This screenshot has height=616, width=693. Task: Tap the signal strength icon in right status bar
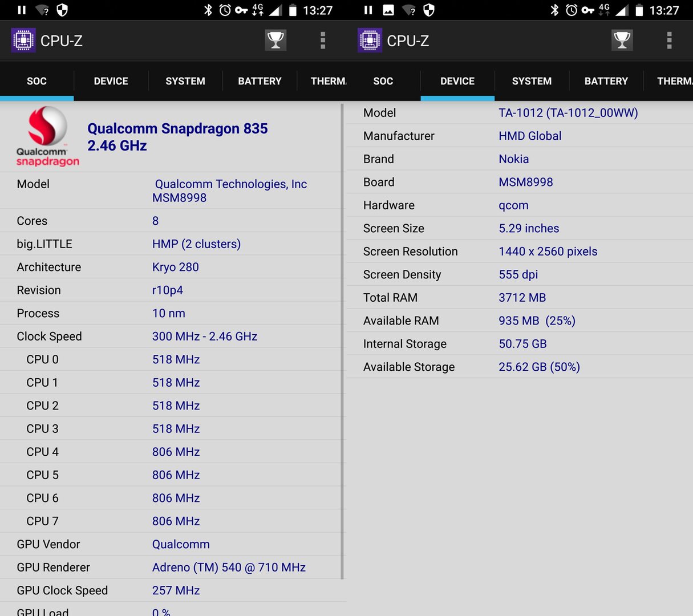point(621,10)
